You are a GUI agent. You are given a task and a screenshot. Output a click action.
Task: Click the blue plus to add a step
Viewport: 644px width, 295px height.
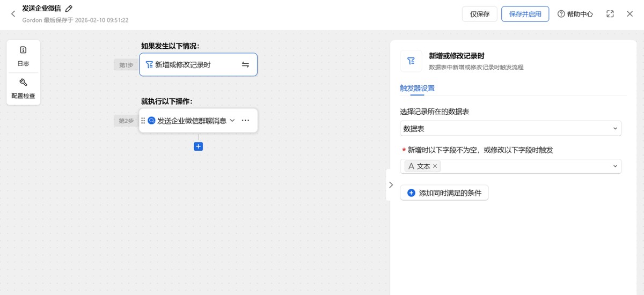point(198,146)
